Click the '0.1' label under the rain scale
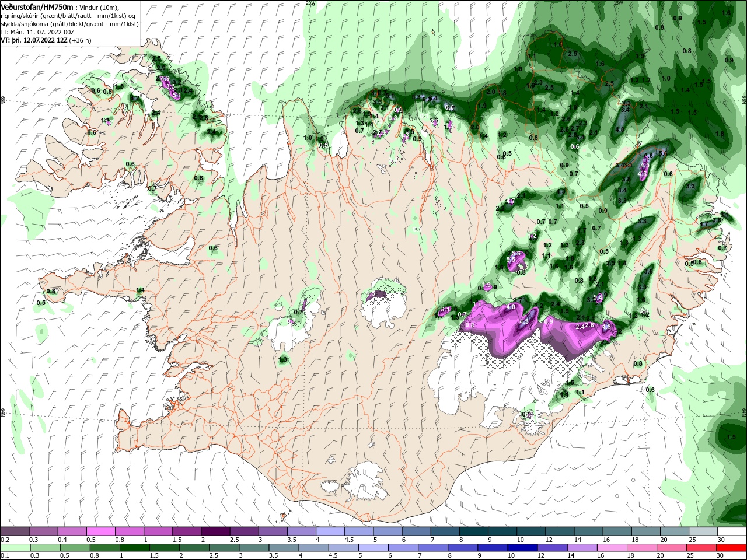The height and width of the screenshot is (560, 747). (5, 556)
